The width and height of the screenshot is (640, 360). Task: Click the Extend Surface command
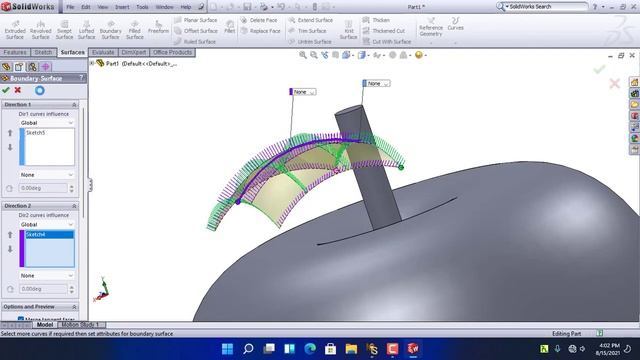pos(311,20)
